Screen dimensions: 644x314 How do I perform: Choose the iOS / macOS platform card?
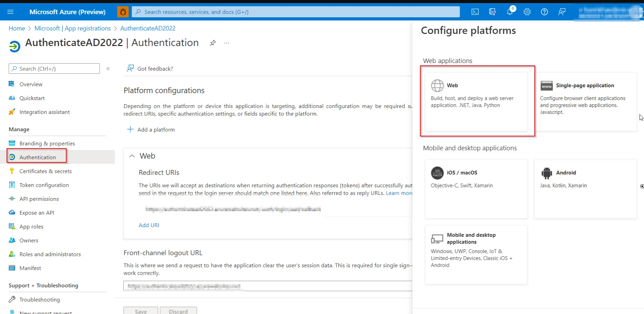click(x=476, y=189)
